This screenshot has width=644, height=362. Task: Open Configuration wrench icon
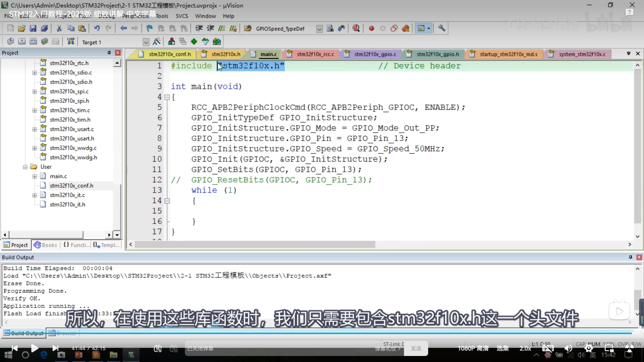tap(442, 28)
